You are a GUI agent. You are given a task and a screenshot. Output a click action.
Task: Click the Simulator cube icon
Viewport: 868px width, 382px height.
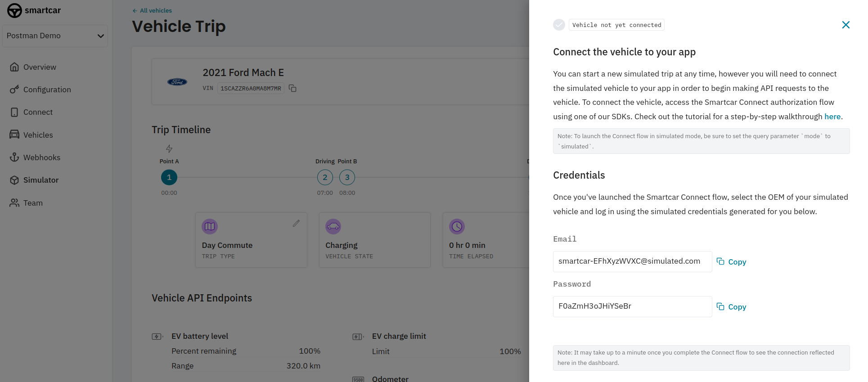[14, 180]
